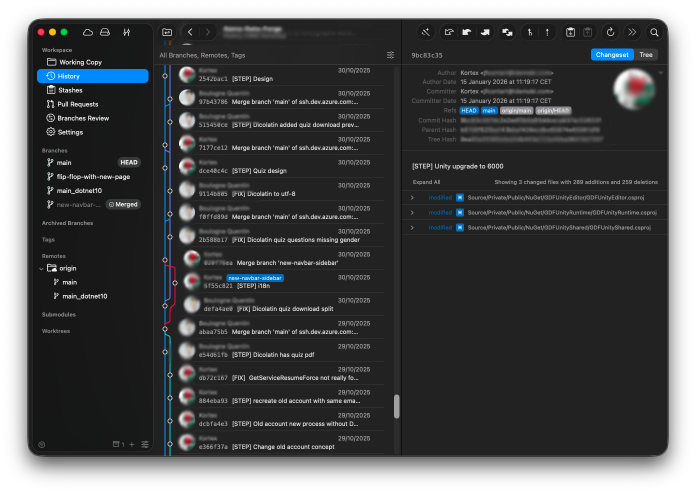Screen dimensions: 696x493
Task: Click Expand All in changeset
Action: tap(426, 182)
